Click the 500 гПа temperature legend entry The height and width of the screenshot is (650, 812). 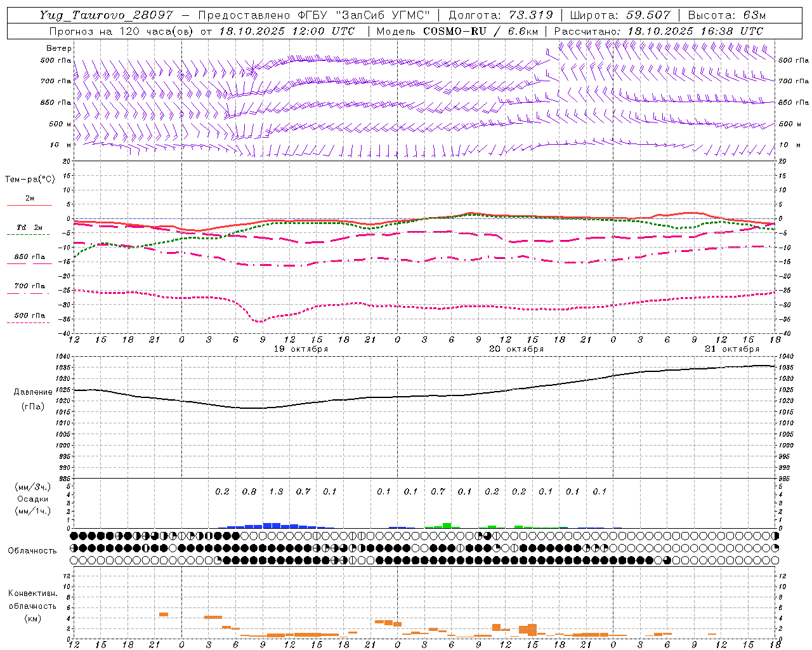click(29, 316)
